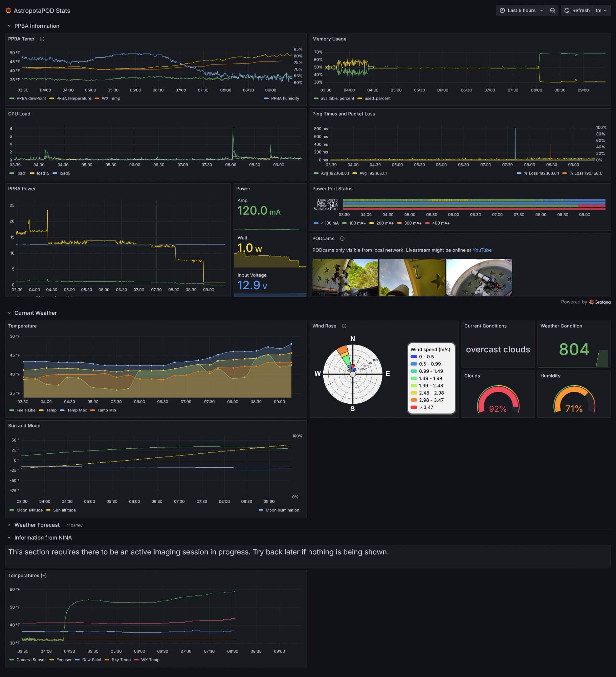Click the third PODcam fisheye thumbnail
616x677 pixels.
[x=479, y=277]
